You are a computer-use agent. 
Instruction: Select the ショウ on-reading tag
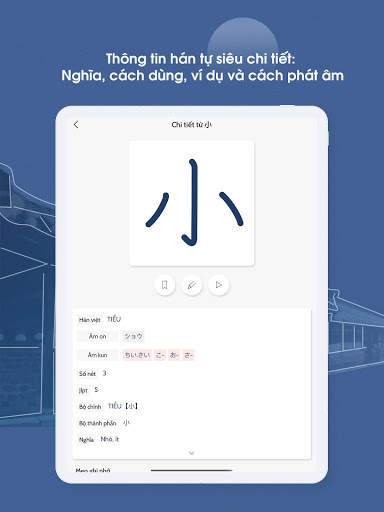click(x=133, y=336)
